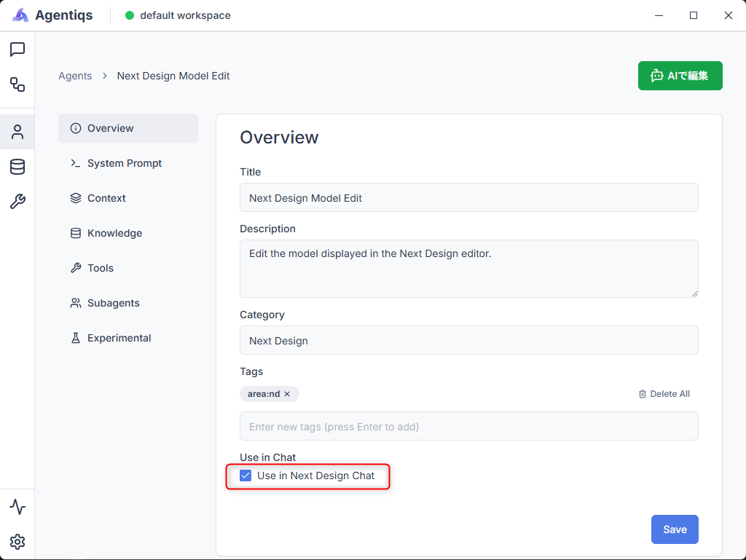Select the Experimental tab

pos(128,338)
